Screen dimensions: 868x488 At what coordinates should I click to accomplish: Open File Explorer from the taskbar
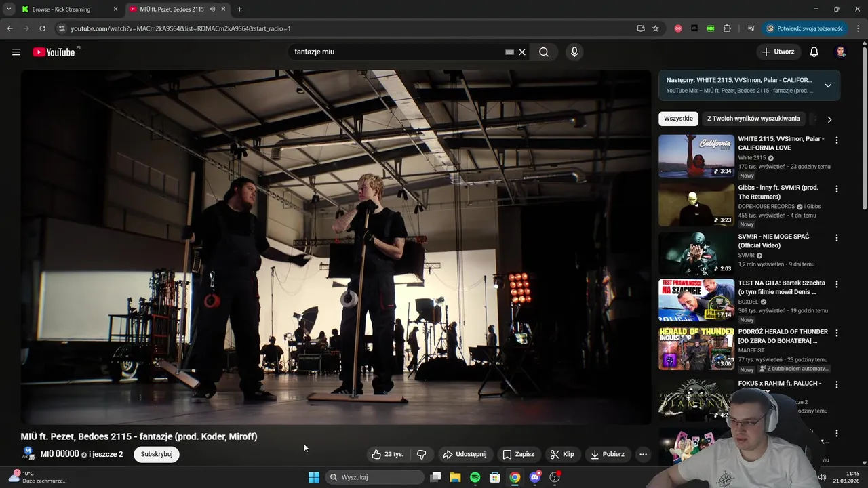455,477
